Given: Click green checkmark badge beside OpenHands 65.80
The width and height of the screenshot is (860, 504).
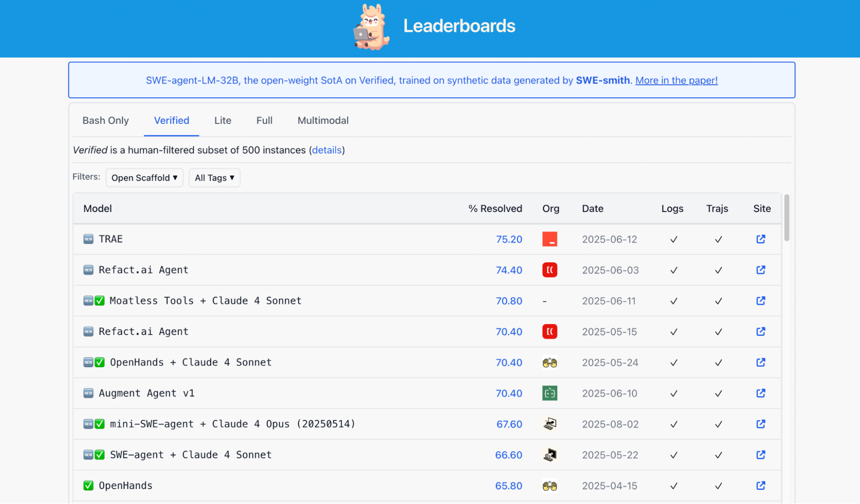Looking at the screenshot, I should pos(88,486).
